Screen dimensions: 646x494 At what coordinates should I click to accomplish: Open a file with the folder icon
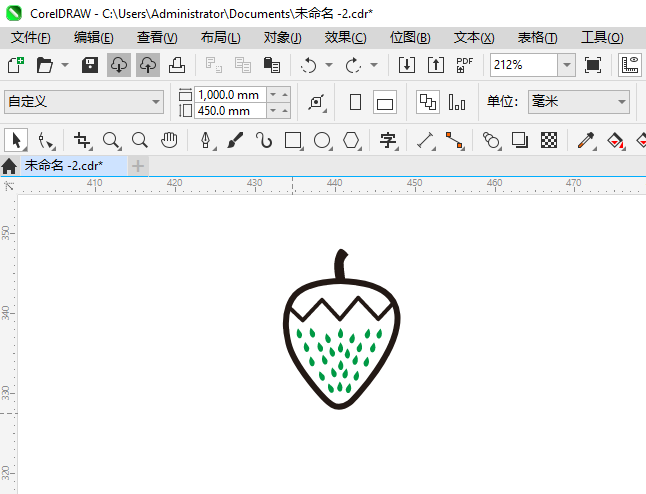pyautogui.click(x=44, y=65)
